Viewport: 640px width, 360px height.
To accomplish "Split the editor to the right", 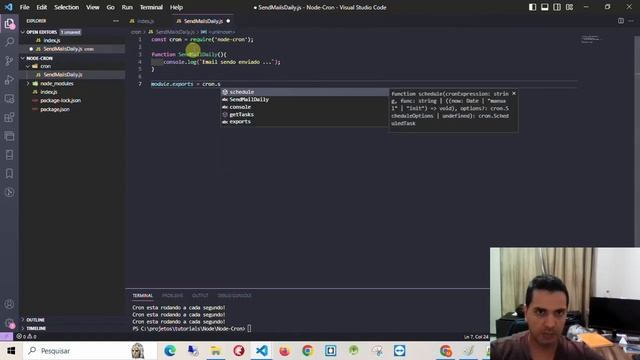I will click(621, 21).
